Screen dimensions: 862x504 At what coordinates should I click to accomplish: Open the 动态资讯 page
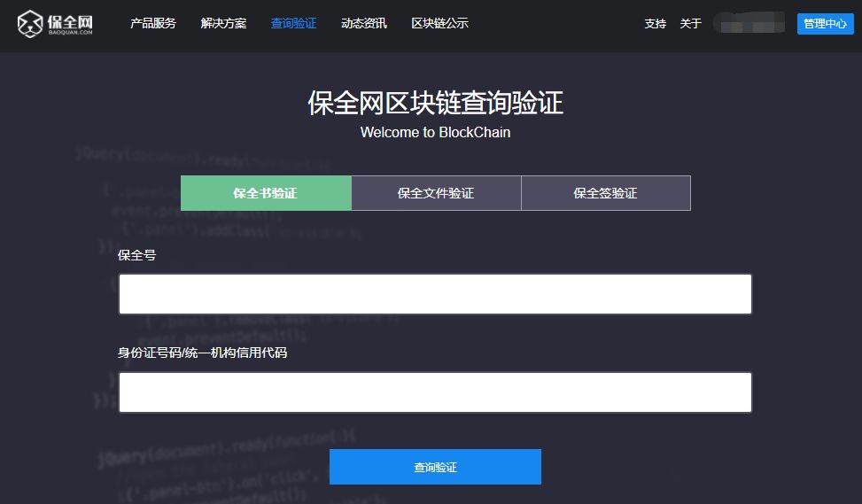point(364,23)
